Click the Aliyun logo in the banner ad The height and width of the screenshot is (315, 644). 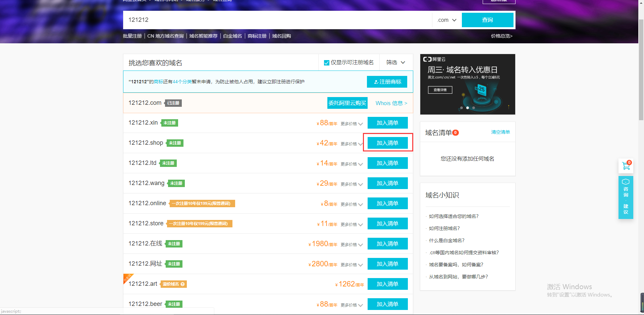(434, 59)
